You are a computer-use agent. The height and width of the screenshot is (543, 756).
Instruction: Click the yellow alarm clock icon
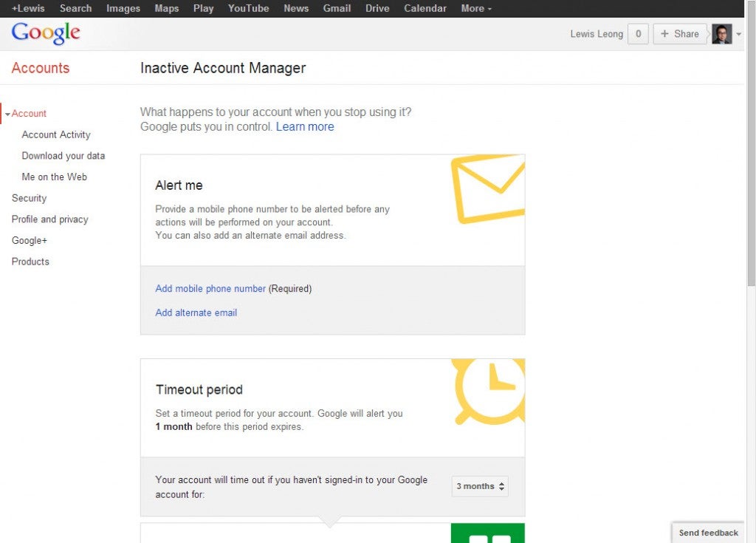(489, 392)
